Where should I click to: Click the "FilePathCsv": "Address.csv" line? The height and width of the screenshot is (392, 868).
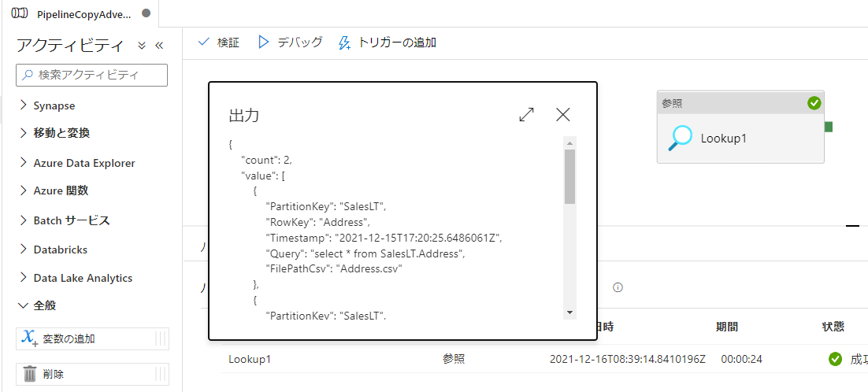coord(333,268)
